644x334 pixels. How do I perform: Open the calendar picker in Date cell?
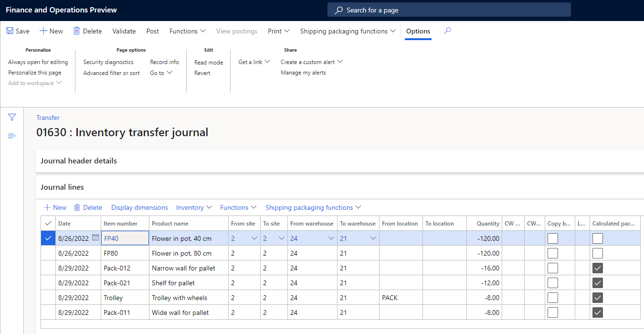pyautogui.click(x=95, y=238)
